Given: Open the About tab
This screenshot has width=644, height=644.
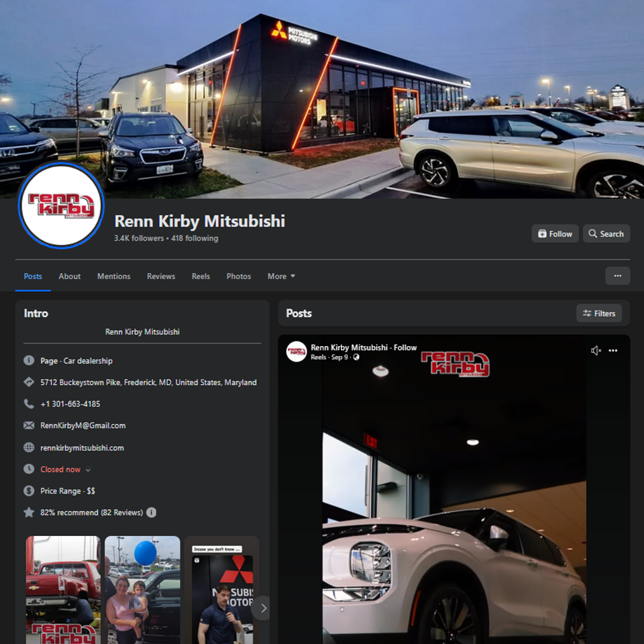Looking at the screenshot, I should (69, 276).
